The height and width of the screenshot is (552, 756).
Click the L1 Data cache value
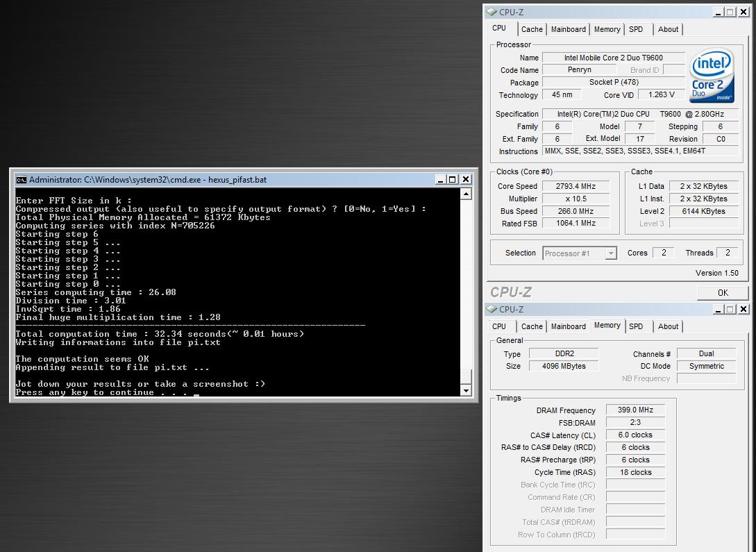click(x=703, y=186)
